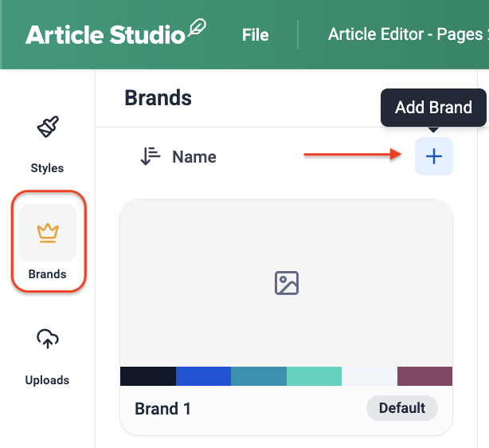Screen dimensions: 489x448
Task: Open the File menu
Action: coord(255,35)
